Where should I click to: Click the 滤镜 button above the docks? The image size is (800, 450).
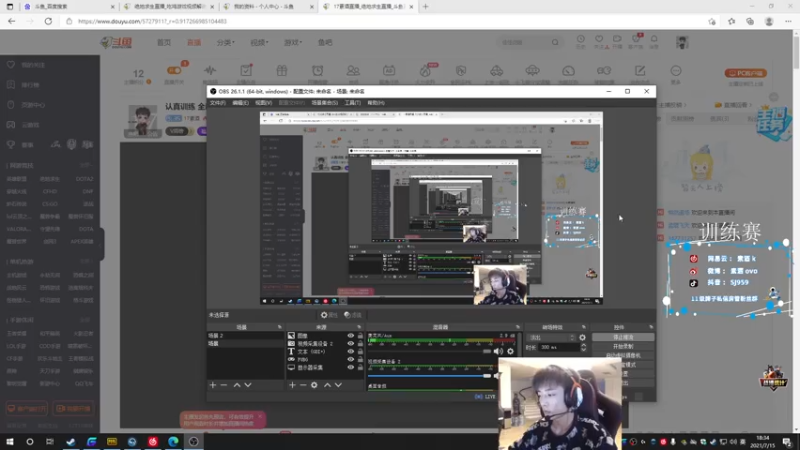353,315
